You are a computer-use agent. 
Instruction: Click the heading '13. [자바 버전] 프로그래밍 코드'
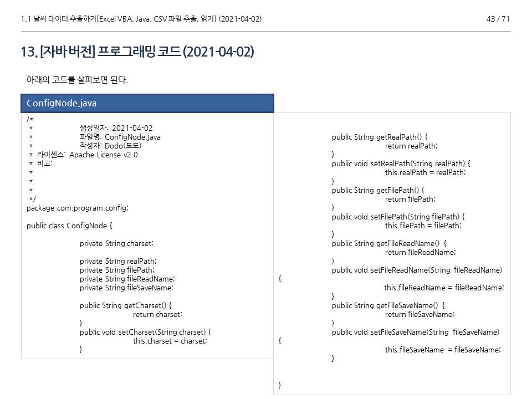tap(101, 52)
